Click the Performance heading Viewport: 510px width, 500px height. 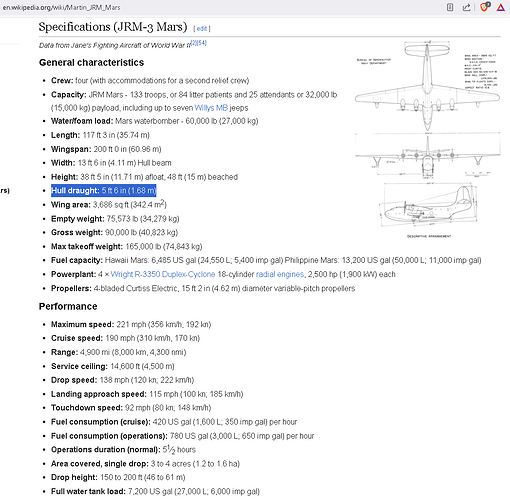point(68,306)
